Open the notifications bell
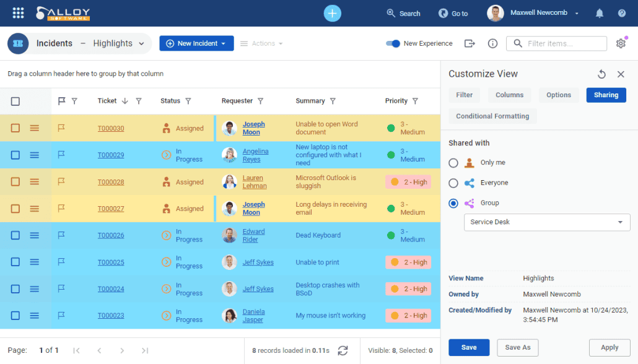Viewport: 638px width, 364px height. (600, 13)
